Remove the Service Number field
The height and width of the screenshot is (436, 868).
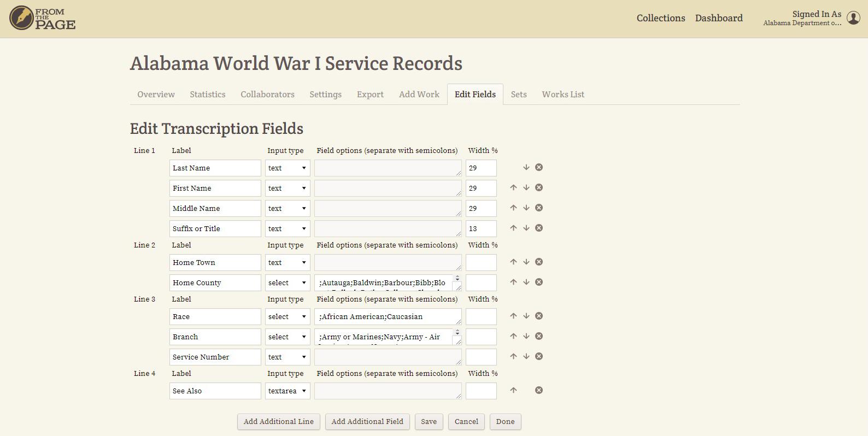tap(538, 357)
